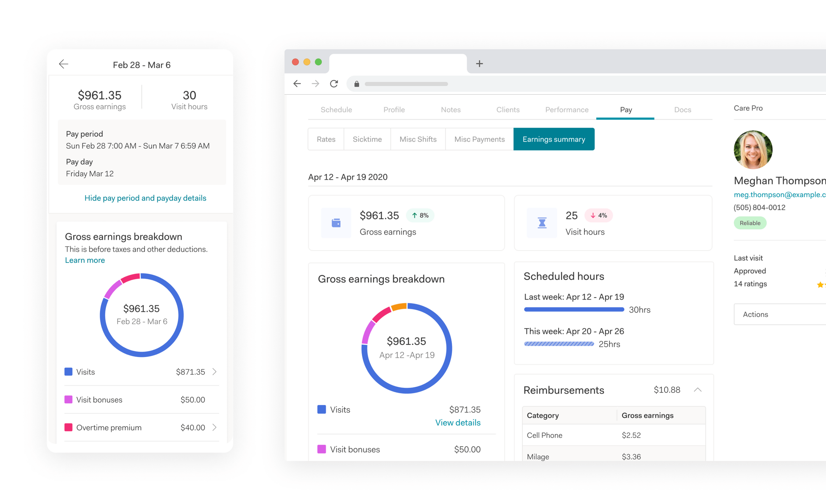Click View details under Visits
The width and height of the screenshot is (826, 504).
[457, 423]
